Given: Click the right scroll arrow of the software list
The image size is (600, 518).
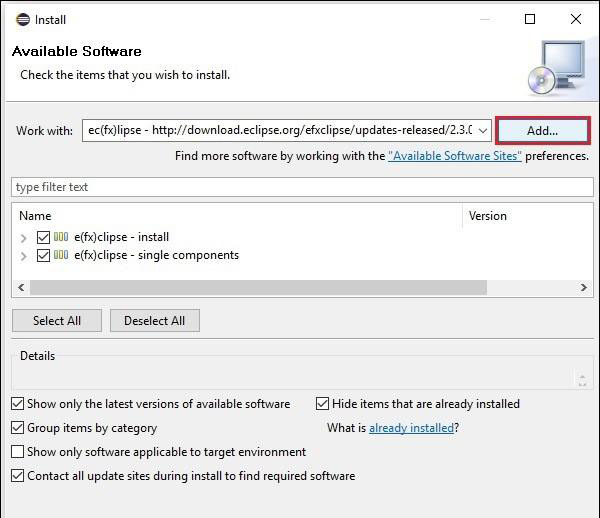Looking at the screenshot, I should 584,287.
